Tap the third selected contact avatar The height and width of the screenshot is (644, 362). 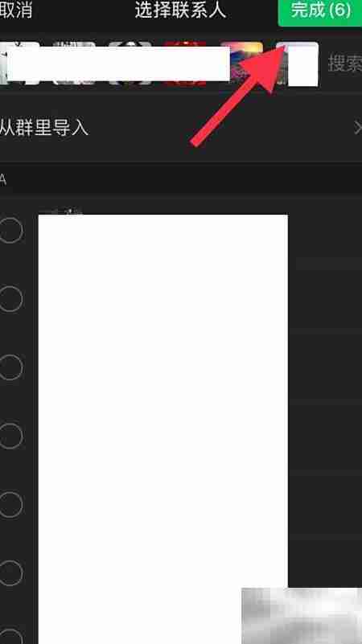pyautogui.click(x=130, y=64)
